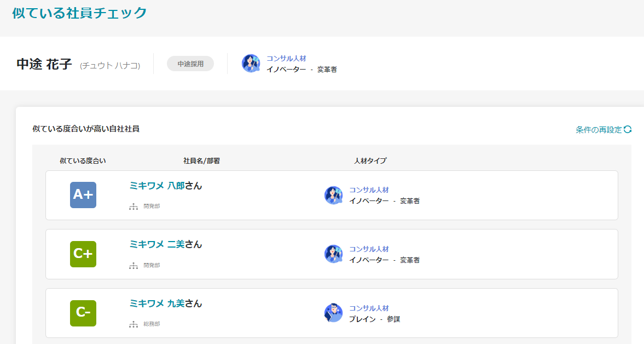Click the 似ている度合い column header

click(x=83, y=160)
